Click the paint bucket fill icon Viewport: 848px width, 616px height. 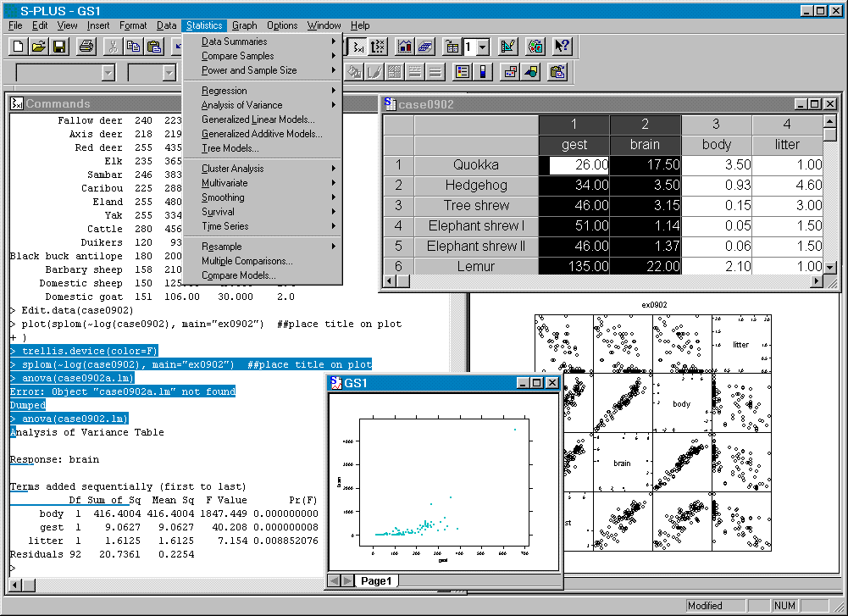354,72
